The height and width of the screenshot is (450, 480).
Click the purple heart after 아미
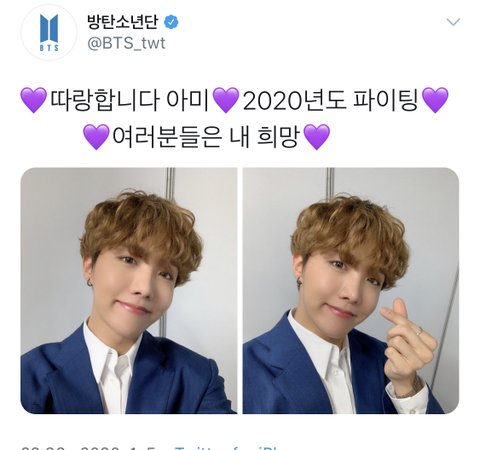[226, 100]
